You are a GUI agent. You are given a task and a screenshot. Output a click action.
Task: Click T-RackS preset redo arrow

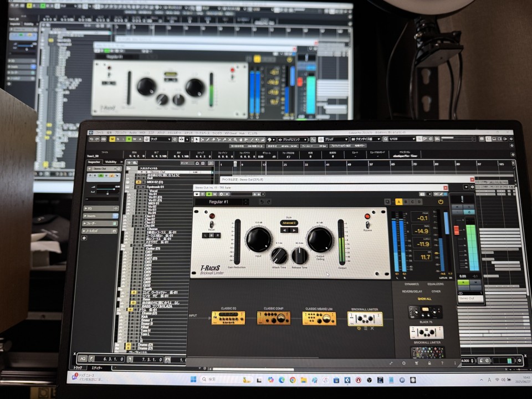click(268, 202)
